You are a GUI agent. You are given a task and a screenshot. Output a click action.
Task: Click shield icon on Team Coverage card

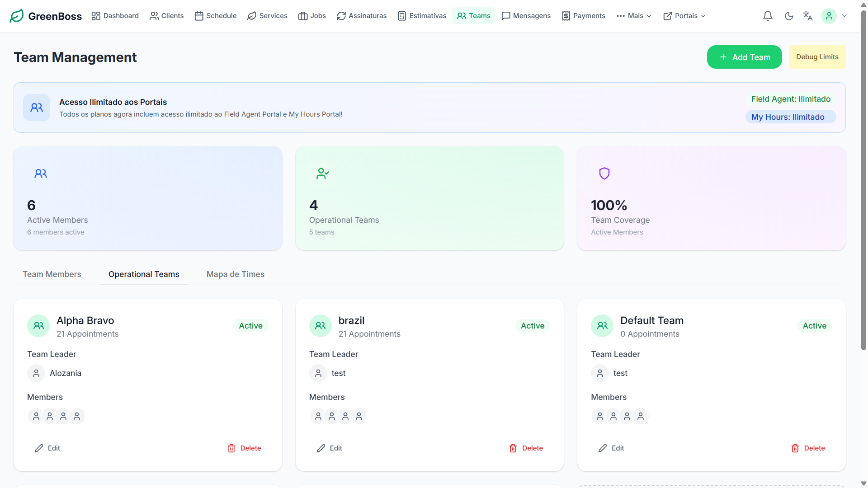pos(604,174)
